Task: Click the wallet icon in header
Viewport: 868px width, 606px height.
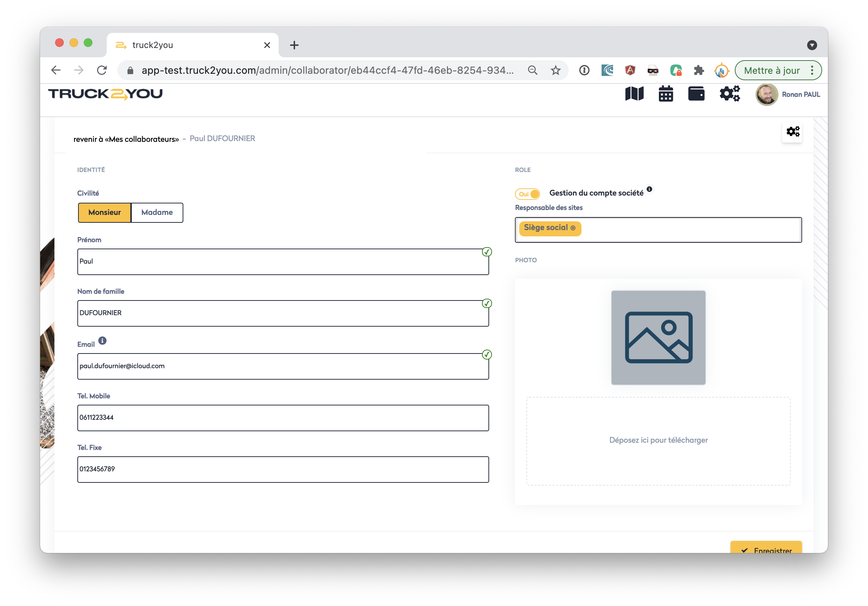Action: point(696,94)
